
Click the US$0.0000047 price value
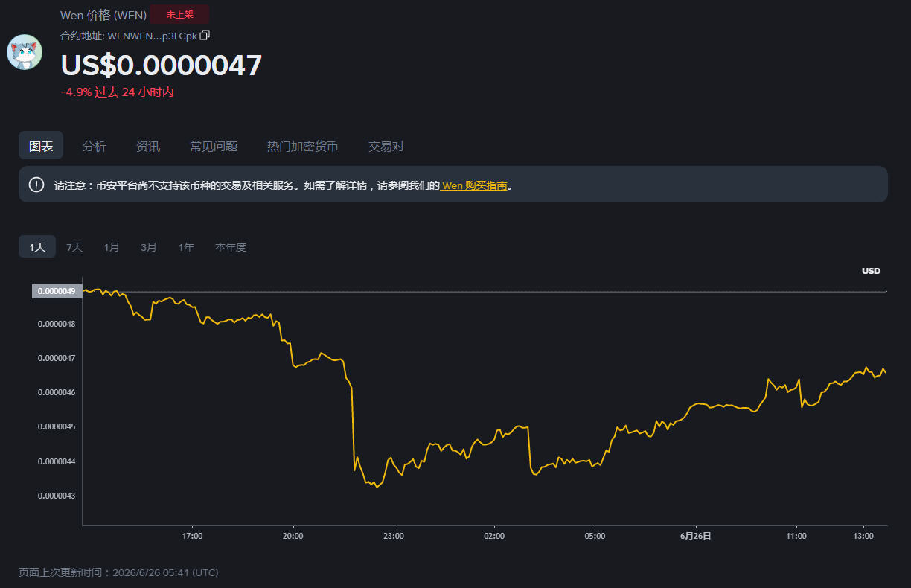(x=162, y=65)
